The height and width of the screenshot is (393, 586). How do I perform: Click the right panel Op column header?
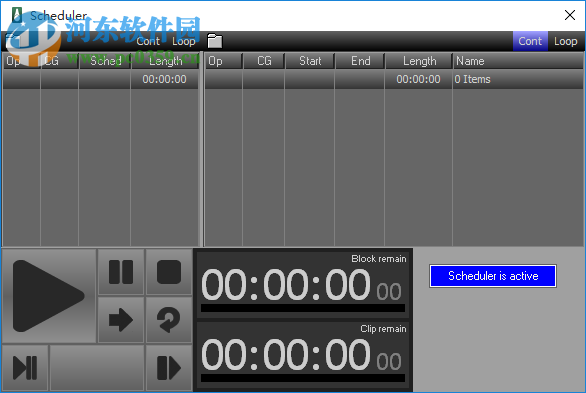point(223,61)
